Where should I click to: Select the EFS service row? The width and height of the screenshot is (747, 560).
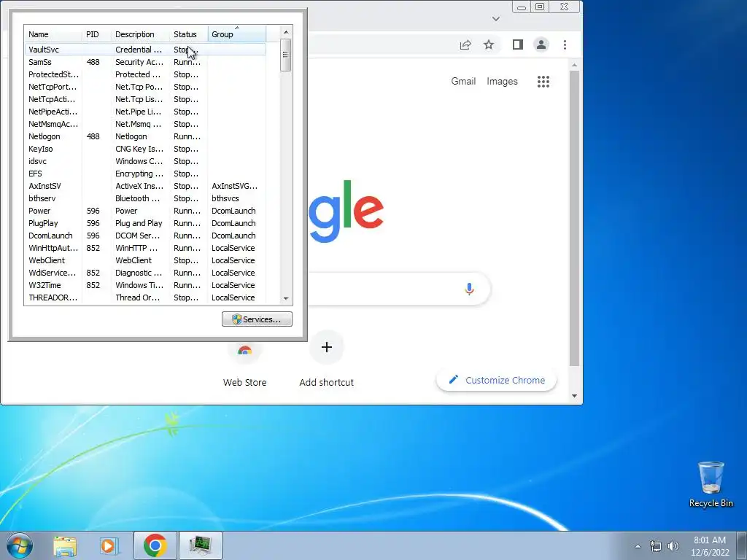point(145,174)
